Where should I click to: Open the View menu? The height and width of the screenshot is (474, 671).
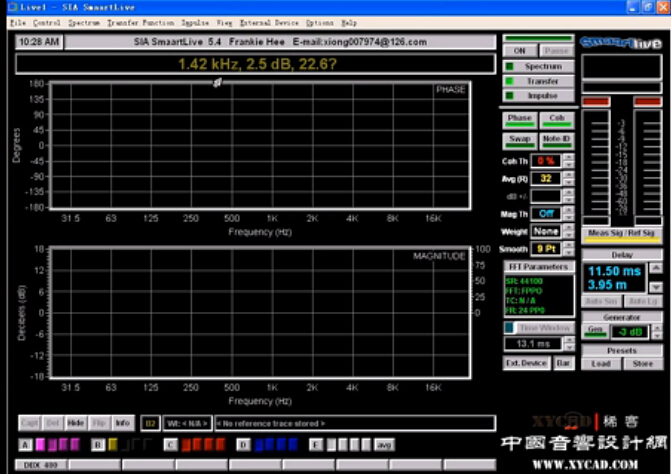pyautogui.click(x=224, y=23)
